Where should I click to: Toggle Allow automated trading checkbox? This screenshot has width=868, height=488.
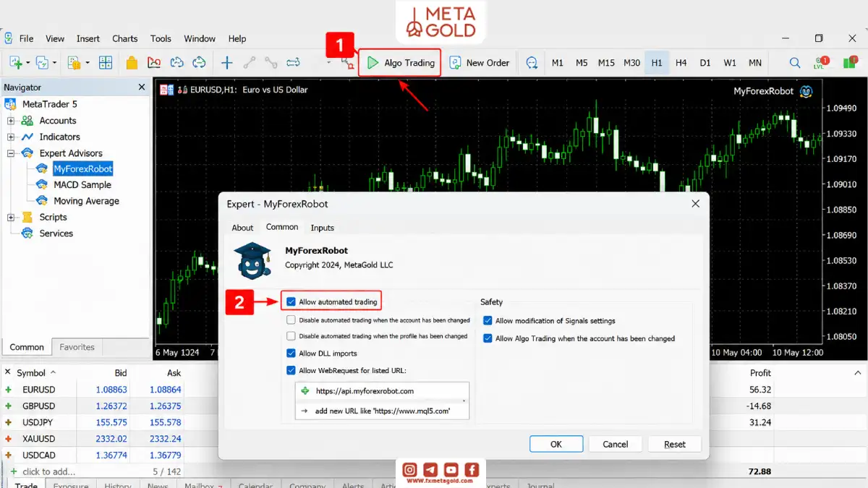[291, 302]
